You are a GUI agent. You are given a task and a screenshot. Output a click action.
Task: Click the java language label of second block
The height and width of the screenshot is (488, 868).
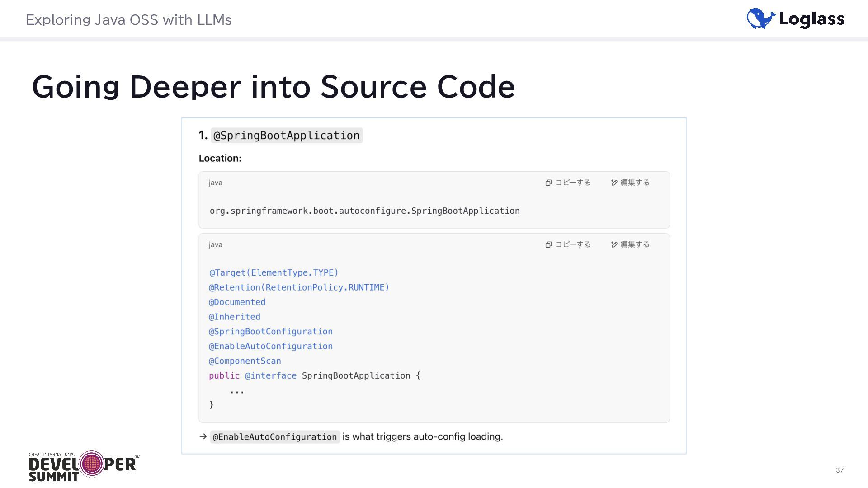[x=215, y=244]
